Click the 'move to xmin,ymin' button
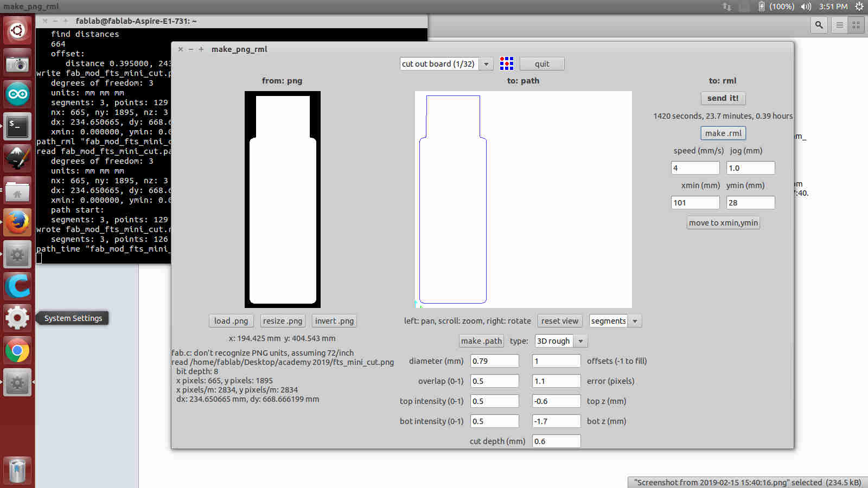The height and width of the screenshot is (488, 868). point(723,223)
